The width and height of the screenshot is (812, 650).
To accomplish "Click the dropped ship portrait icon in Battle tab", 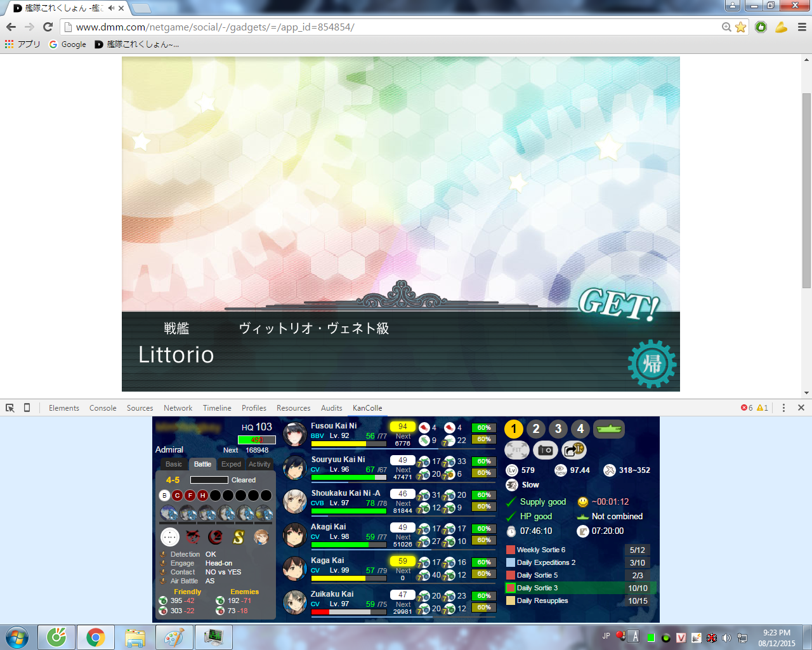I will [x=261, y=537].
